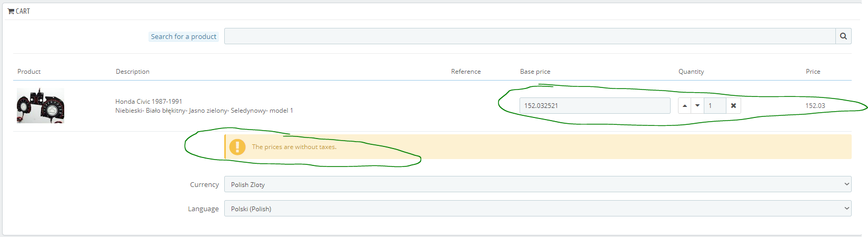The height and width of the screenshot is (237, 868).
Task: Click the price value 152.03
Action: [815, 106]
